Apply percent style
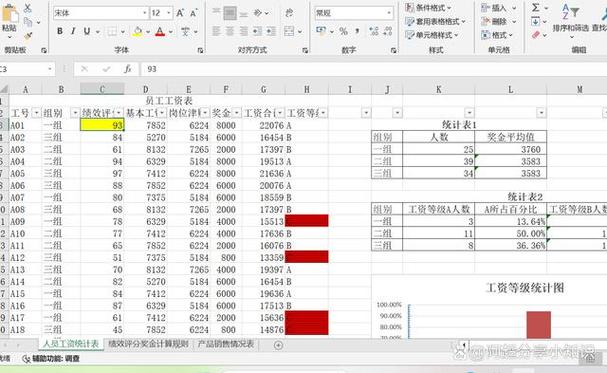 343,31
